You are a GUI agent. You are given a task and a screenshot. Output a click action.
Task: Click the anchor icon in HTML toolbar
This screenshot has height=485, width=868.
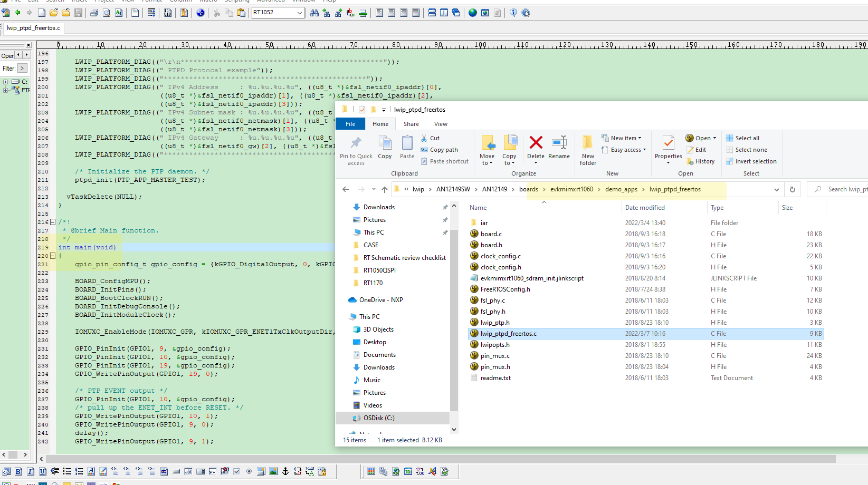coord(285,471)
